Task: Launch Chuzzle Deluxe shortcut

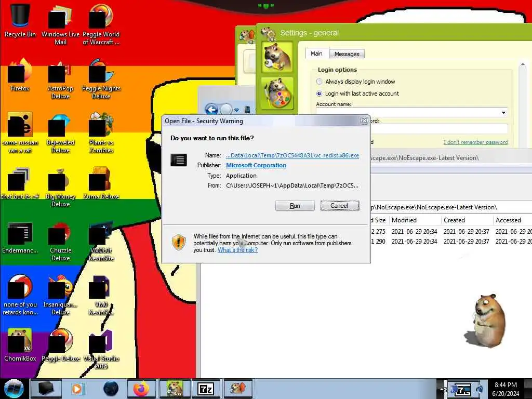Action: (x=60, y=241)
